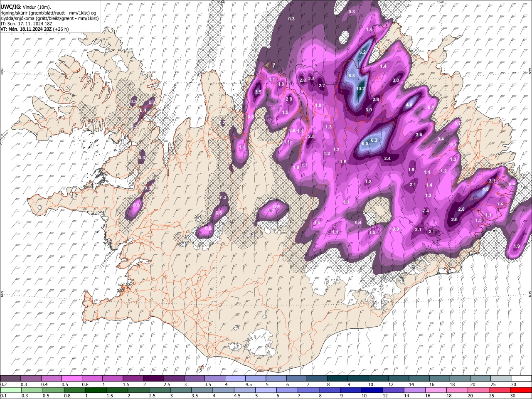Pick the 6–7 slate blue swatch on the upper scale
Screen dimensions: 532x399
tap(296, 379)
